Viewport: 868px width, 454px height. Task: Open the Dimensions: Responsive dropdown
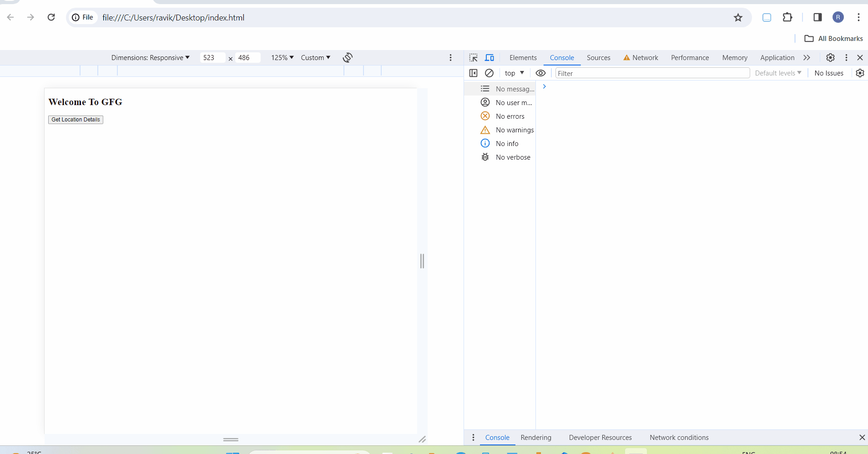(151, 58)
